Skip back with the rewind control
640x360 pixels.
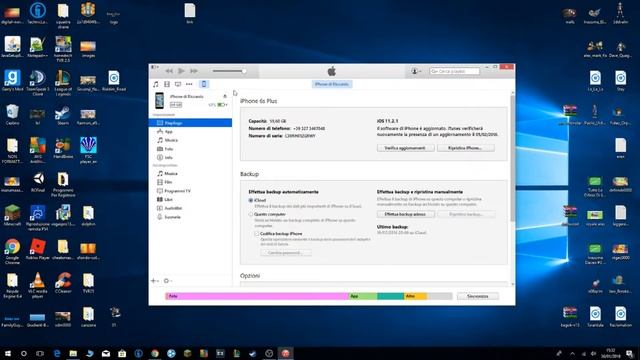pos(169,71)
